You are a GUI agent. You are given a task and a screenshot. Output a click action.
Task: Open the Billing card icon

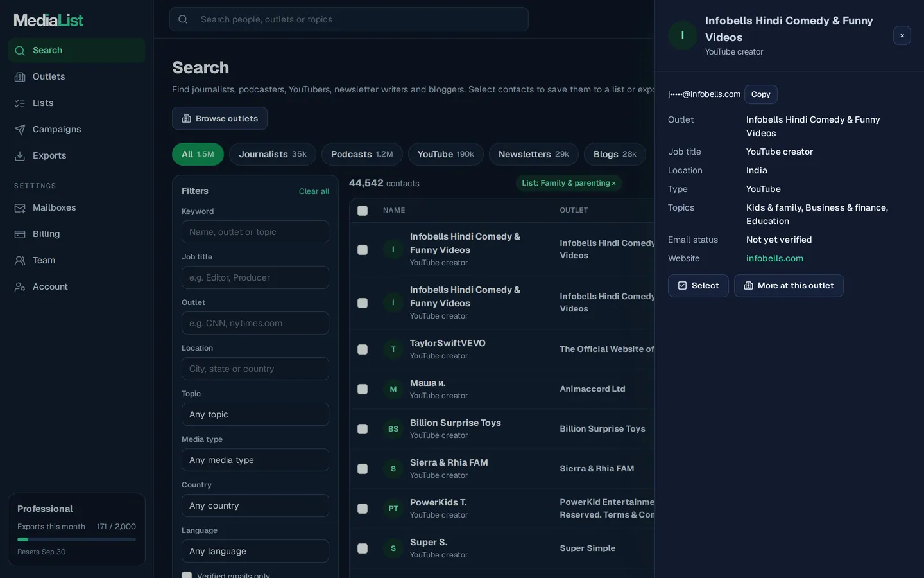(20, 234)
